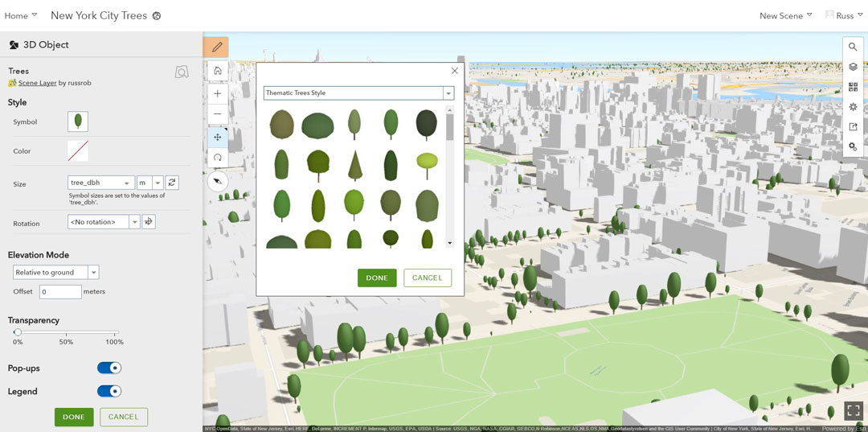Open the Symbol tree preview box
868x432 pixels.
(78, 121)
